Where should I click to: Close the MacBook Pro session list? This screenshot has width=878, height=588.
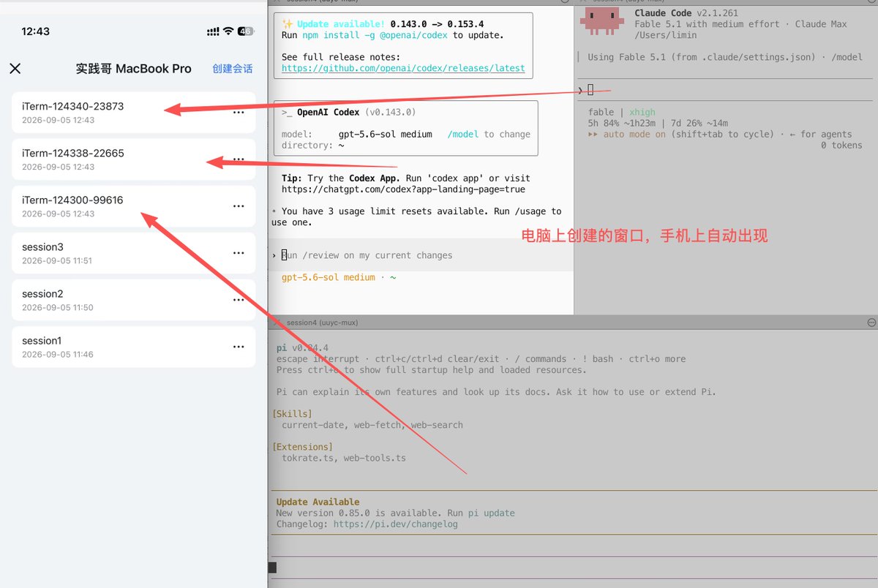(x=15, y=69)
